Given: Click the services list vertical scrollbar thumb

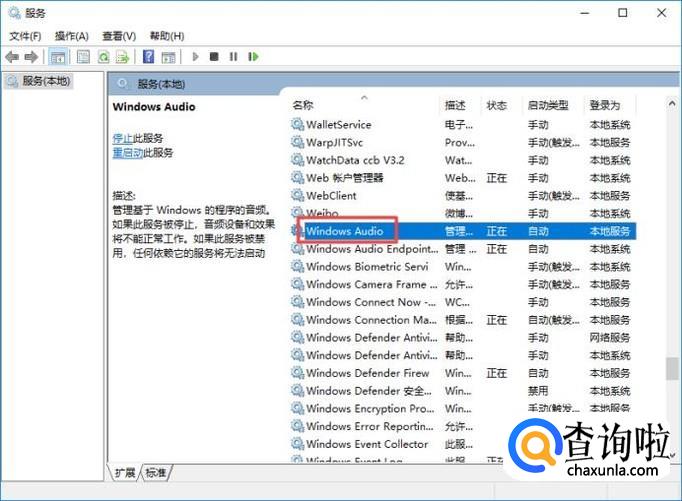Looking at the screenshot, I should tap(672, 369).
